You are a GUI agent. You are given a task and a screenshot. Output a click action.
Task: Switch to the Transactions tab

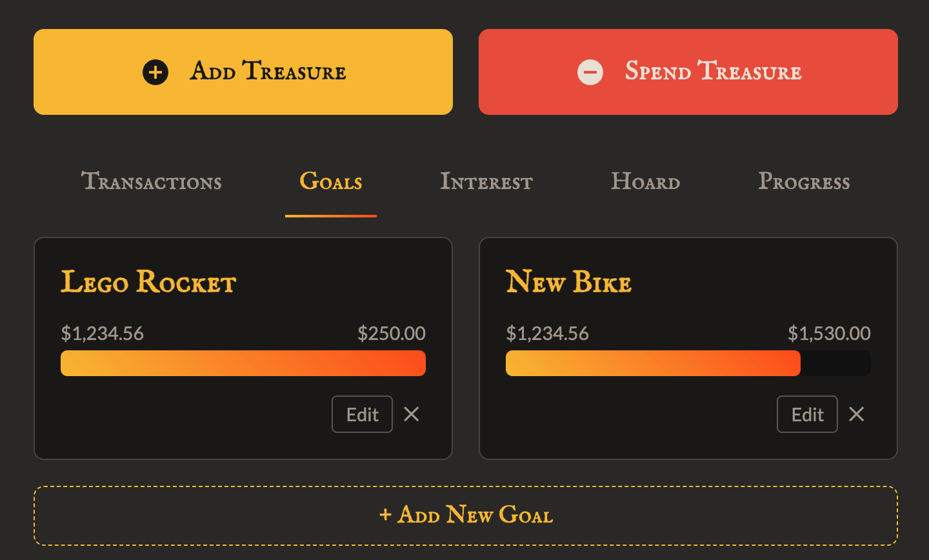(x=151, y=182)
